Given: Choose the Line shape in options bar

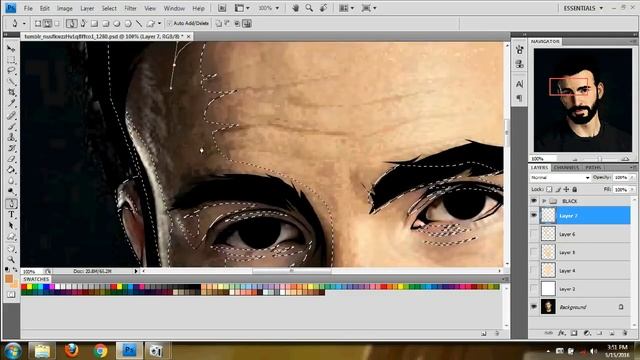Looking at the screenshot, I should point(139,24).
